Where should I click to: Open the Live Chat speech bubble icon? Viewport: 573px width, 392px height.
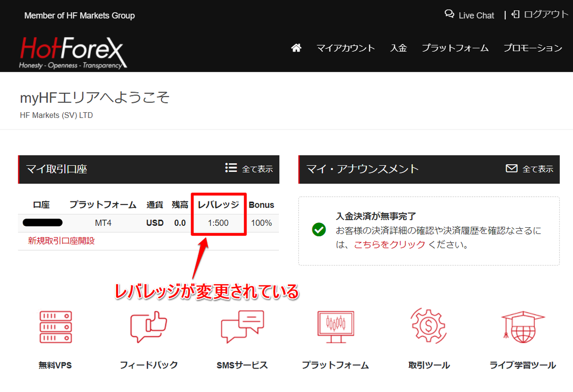tap(449, 14)
